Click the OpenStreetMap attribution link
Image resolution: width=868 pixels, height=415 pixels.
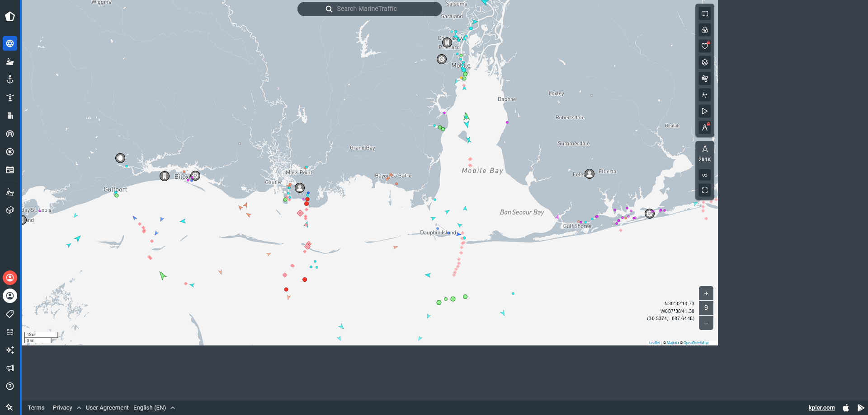(x=696, y=343)
